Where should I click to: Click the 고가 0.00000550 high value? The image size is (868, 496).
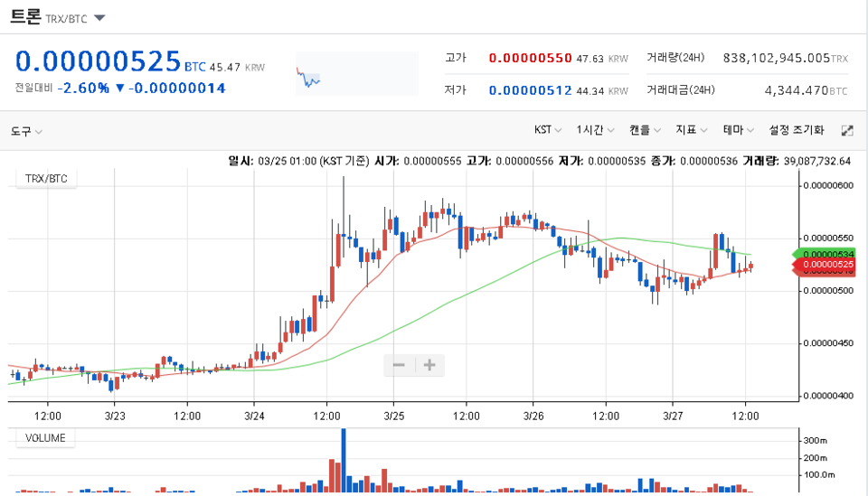[x=530, y=58]
